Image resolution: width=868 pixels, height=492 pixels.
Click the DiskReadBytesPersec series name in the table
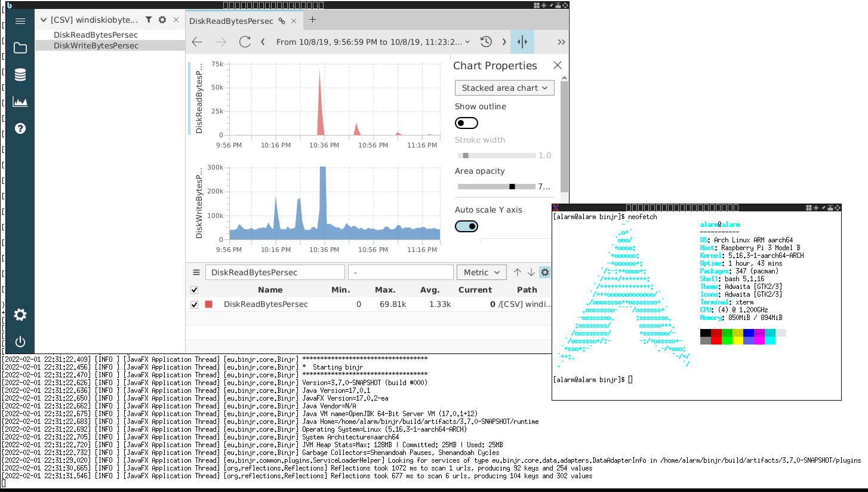point(266,305)
